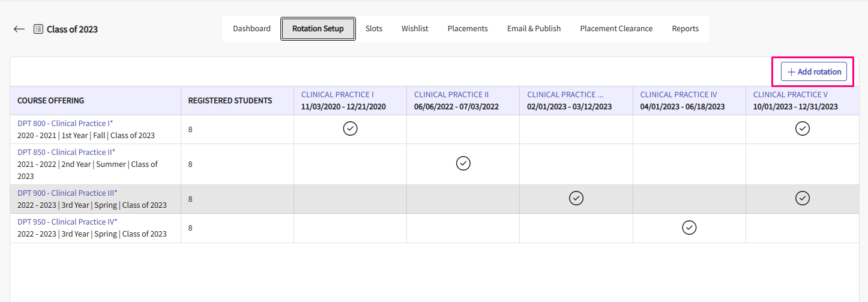View the Reports tab
868x302 pixels.
click(x=685, y=29)
